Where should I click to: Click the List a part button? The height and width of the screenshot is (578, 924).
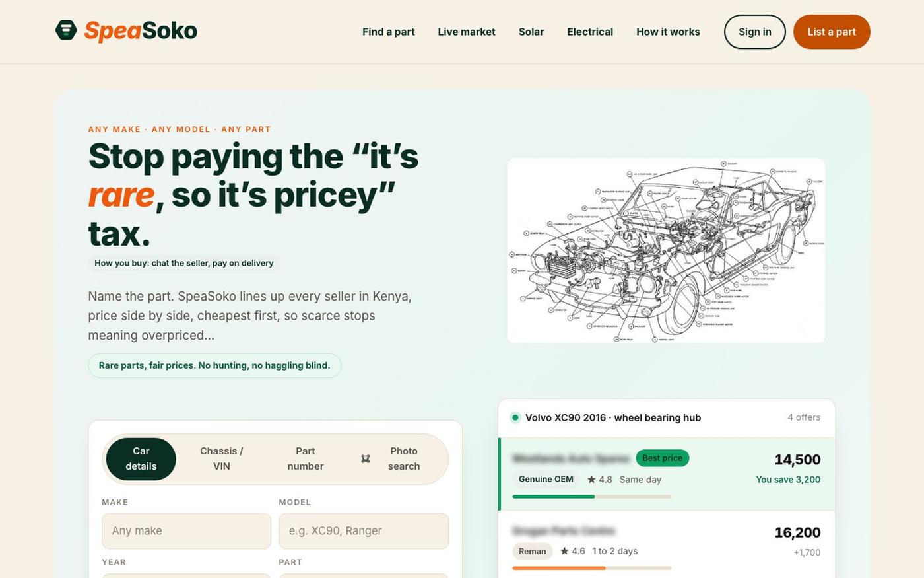point(832,32)
